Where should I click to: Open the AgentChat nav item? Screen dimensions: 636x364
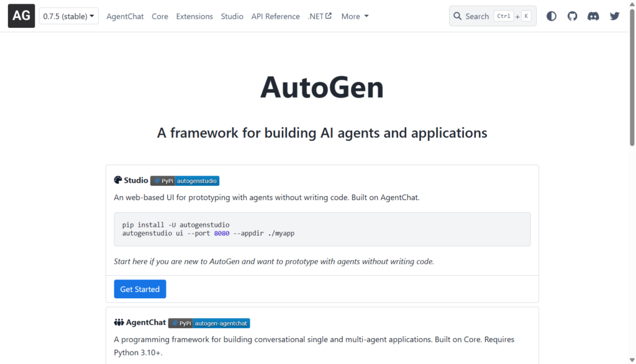125,16
